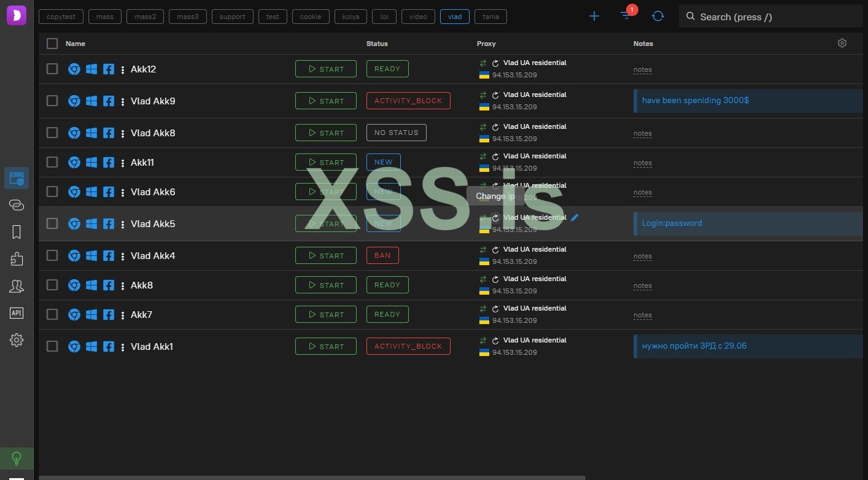
Task: Select the tania tag tab
Action: tap(490, 17)
